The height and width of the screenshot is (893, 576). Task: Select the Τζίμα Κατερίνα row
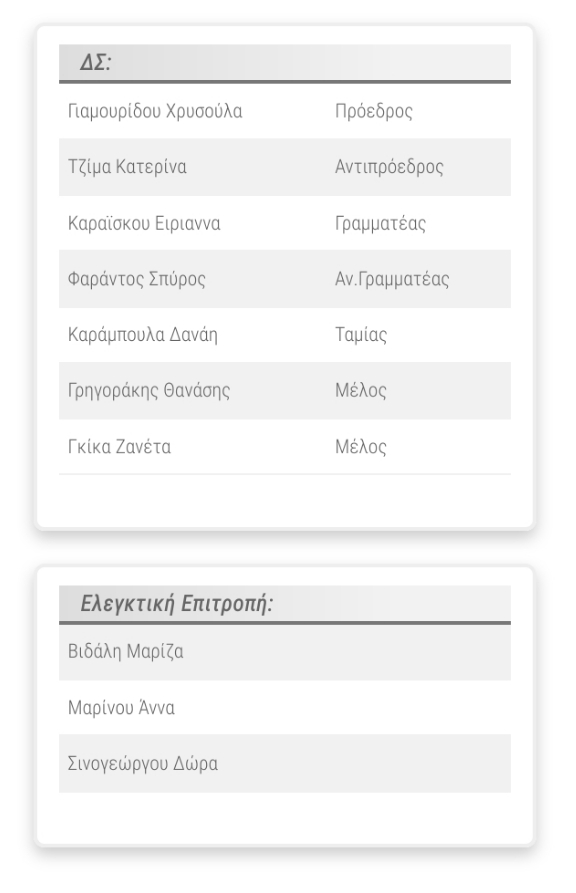[284, 167]
